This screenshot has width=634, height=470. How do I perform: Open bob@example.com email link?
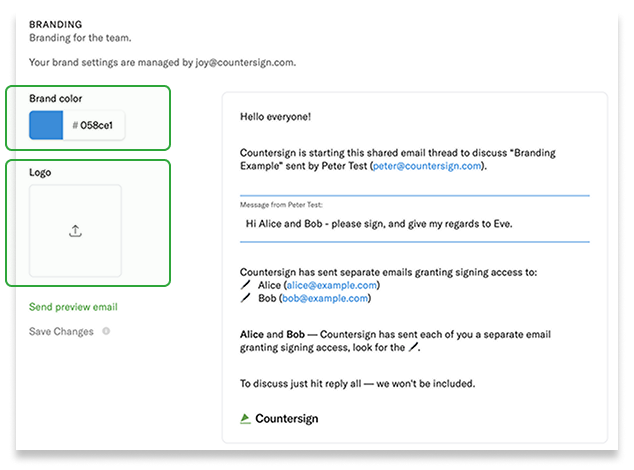click(325, 298)
